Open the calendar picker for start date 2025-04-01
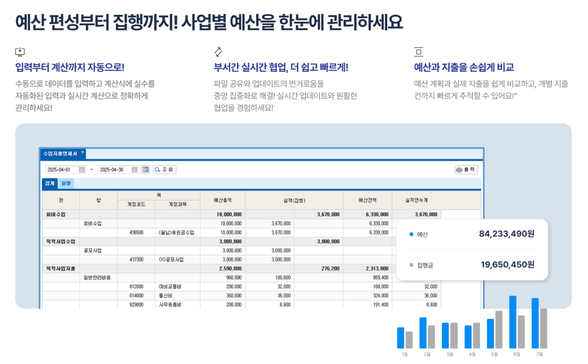The height and width of the screenshot is (364, 588). [x=82, y=170]
